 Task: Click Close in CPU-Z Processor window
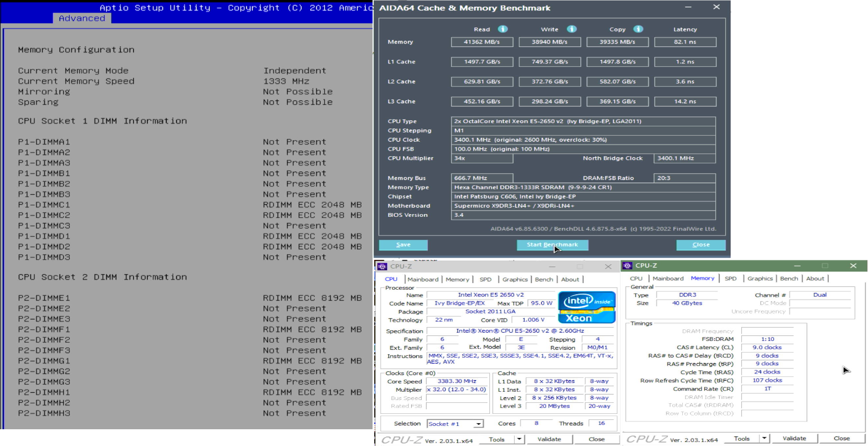(596, 439)
